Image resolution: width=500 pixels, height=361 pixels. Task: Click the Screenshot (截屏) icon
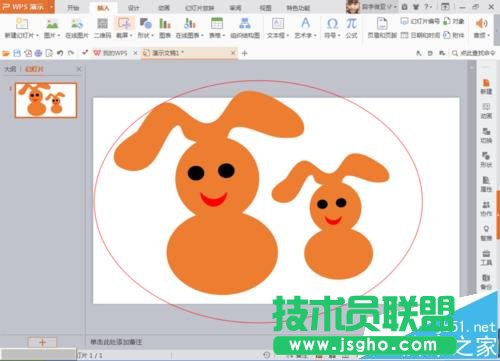coord(124,24)
